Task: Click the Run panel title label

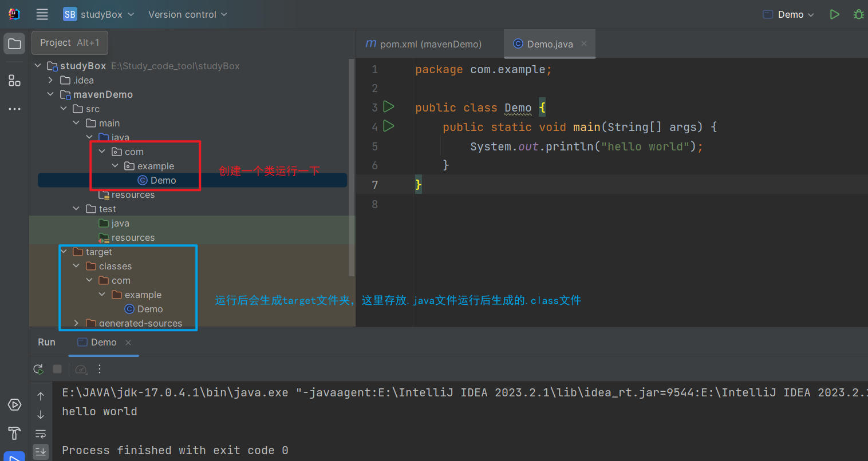Action: click(47, 342)
